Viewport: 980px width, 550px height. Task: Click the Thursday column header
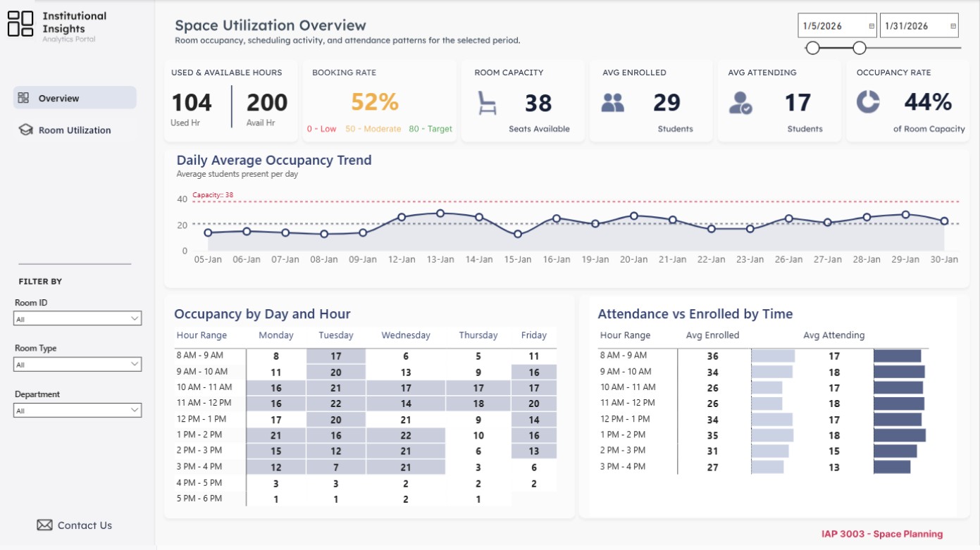(x=478, y=335)
